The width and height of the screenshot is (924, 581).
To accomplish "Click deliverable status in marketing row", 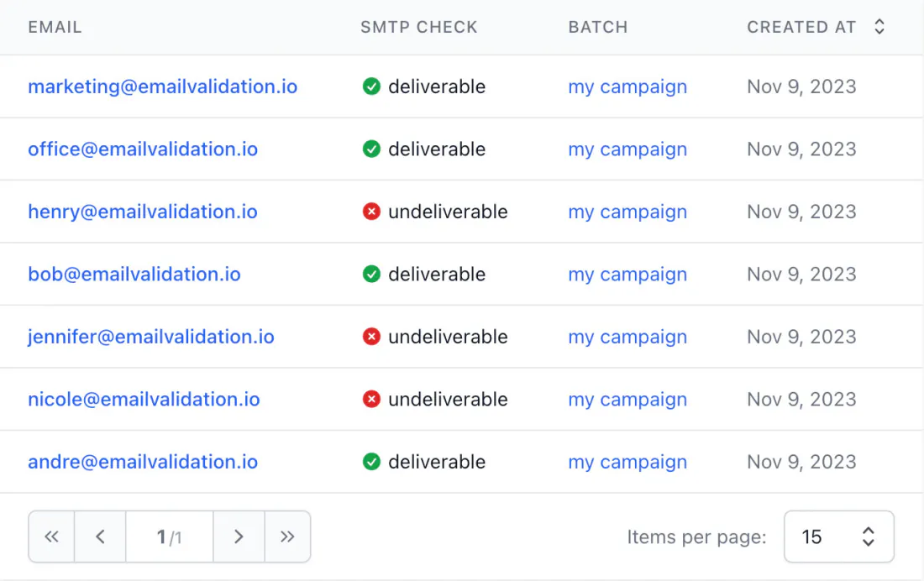I will tap(437, 86).
